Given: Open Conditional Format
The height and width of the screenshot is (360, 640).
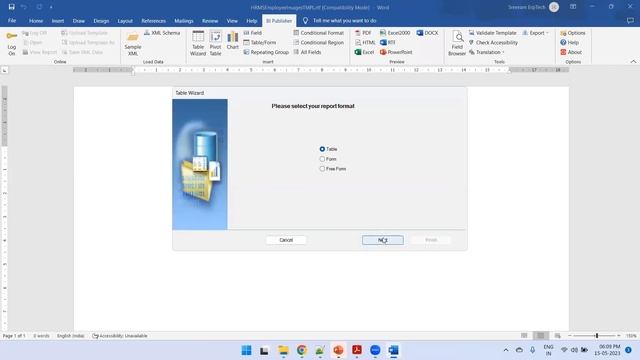Looking at the screenshot, I should click(x=318, y=33).
